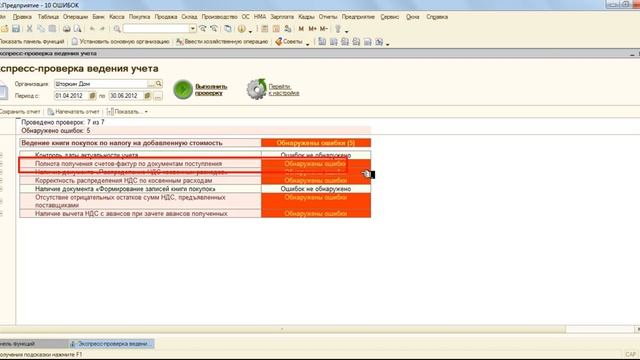Click the horizontal scrollbar at bottom

(x=282, y=329)
